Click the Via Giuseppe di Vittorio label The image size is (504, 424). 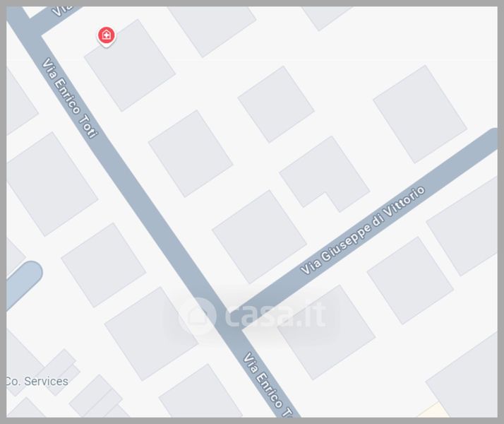click(363, 230)
